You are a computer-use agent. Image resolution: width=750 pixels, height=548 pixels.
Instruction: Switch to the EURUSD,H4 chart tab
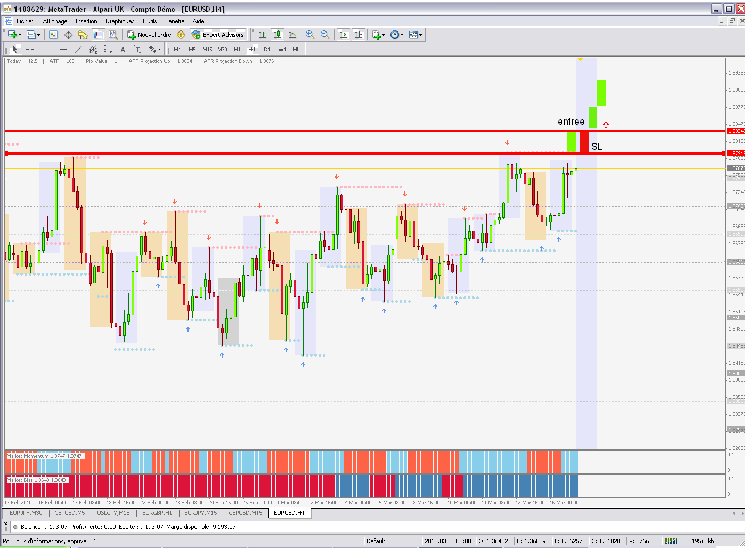point(289,513)
